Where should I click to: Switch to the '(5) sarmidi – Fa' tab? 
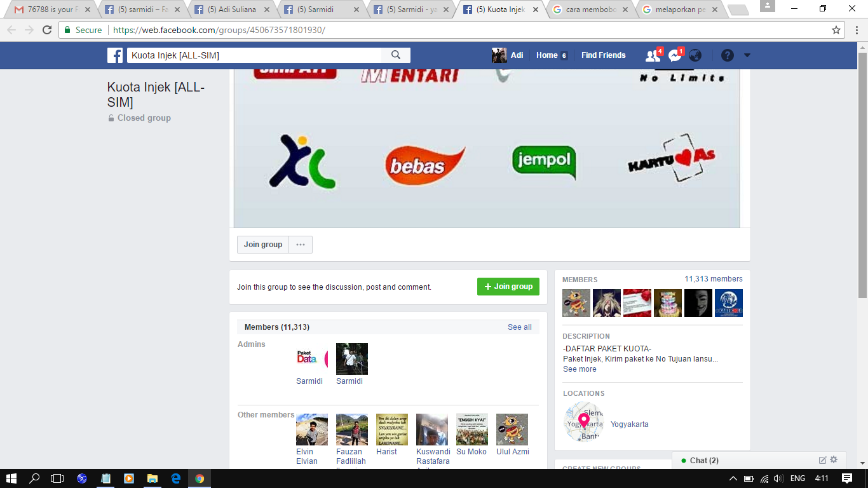point(140,10)
